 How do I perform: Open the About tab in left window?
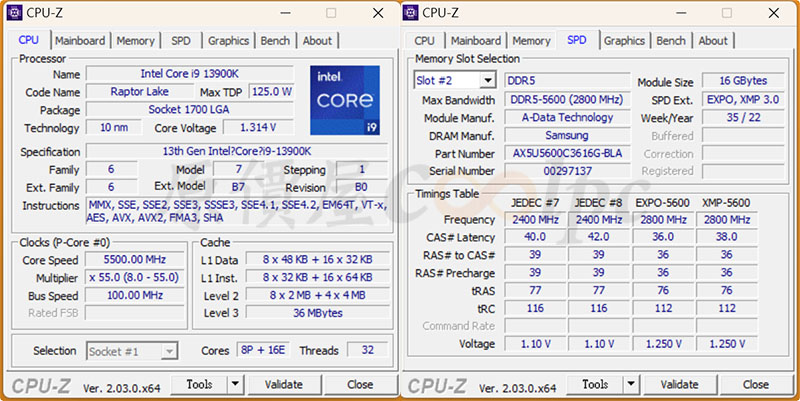(317, 41)
